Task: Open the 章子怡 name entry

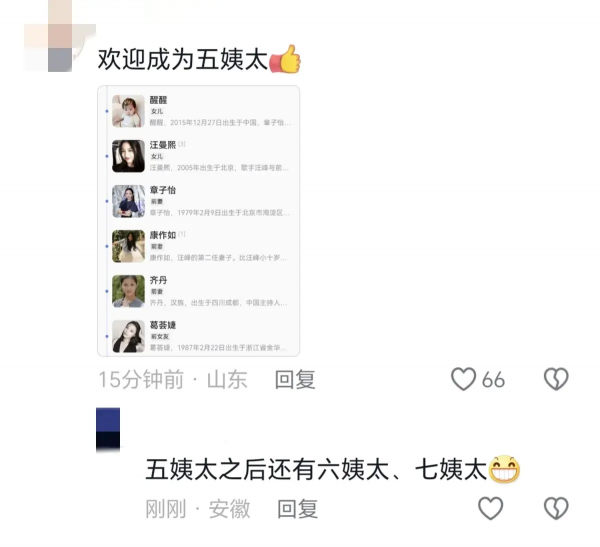Action: pyautogui.click(x=163, y=190)
